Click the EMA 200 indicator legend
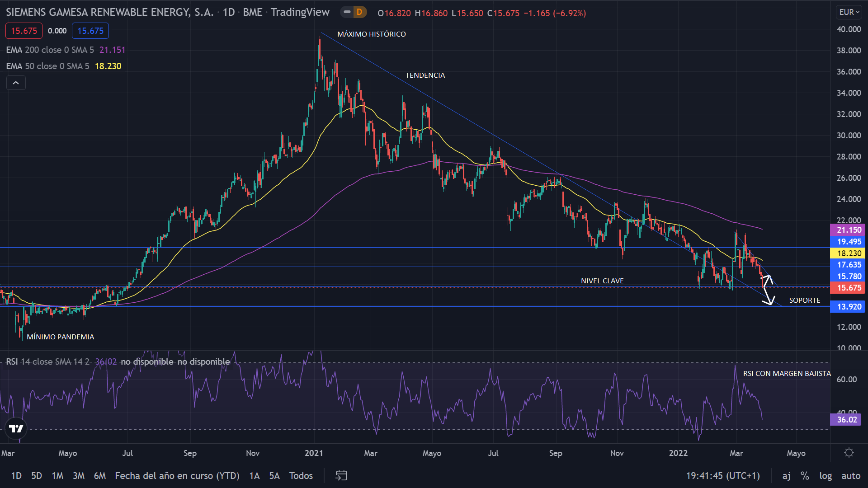The image size is (868, 488). click(50, 50)
